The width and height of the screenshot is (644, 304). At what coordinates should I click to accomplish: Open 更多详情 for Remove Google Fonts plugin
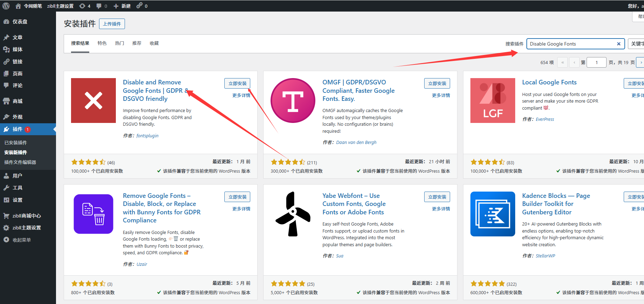pyautogui.click(x=241, y=209)
